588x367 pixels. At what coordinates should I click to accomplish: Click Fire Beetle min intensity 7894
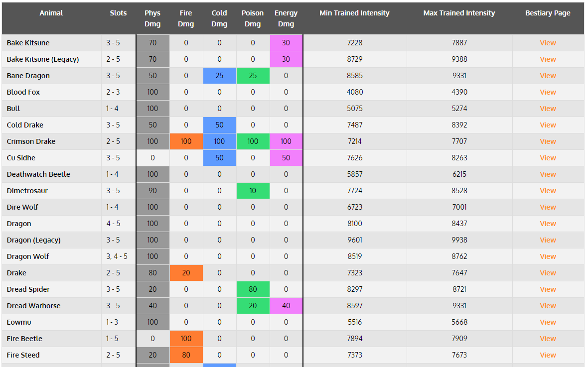(354, 339)
